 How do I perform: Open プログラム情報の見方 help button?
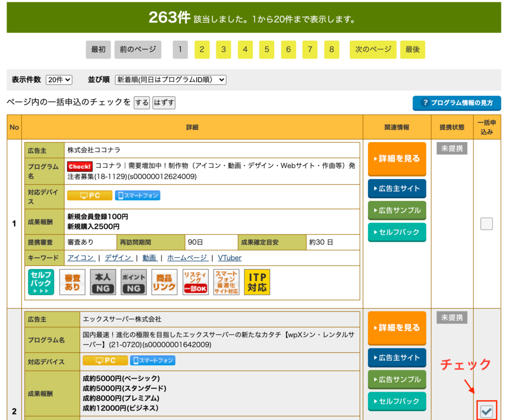(x=456, y=103)
